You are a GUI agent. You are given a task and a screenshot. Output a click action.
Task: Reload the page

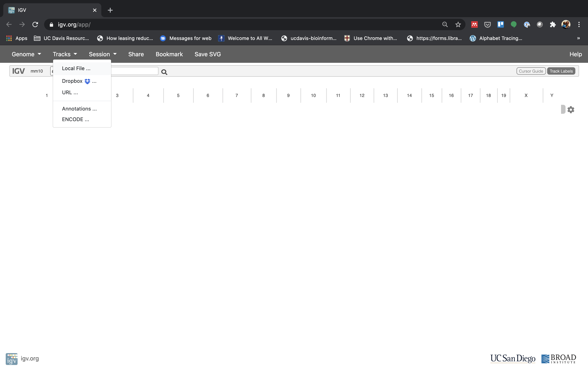tap(35, 24)
